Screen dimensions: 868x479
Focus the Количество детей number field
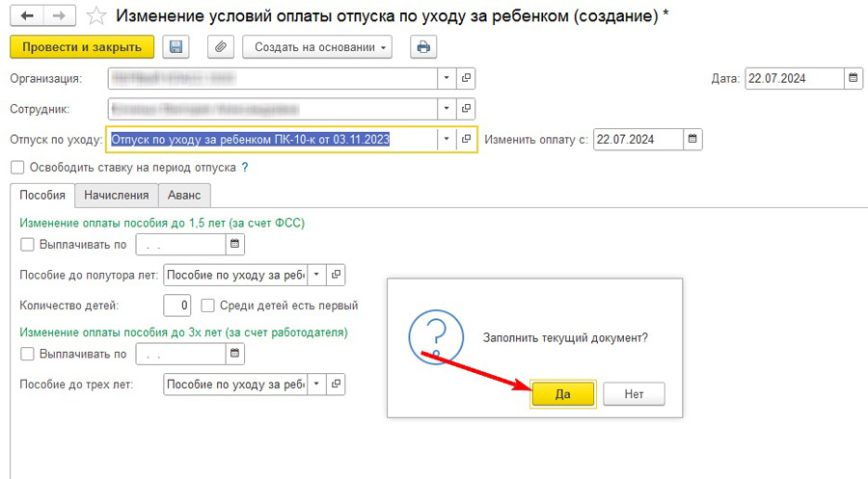[x=177, y=306]
